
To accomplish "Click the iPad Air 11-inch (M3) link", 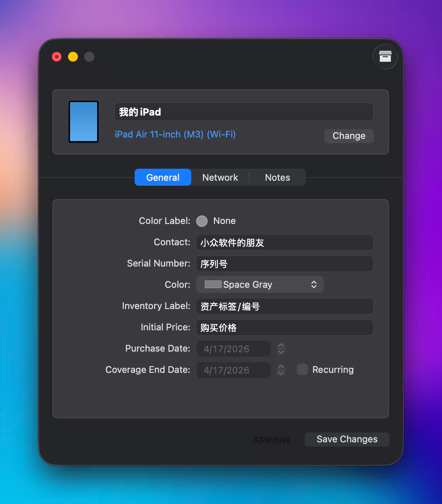I will [x=175, y=134].
